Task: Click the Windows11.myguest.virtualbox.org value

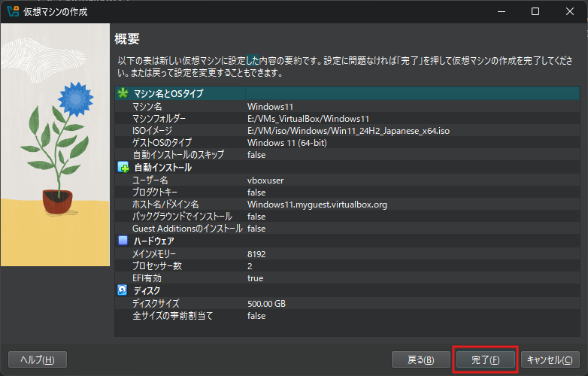Action: pos(317,205)
